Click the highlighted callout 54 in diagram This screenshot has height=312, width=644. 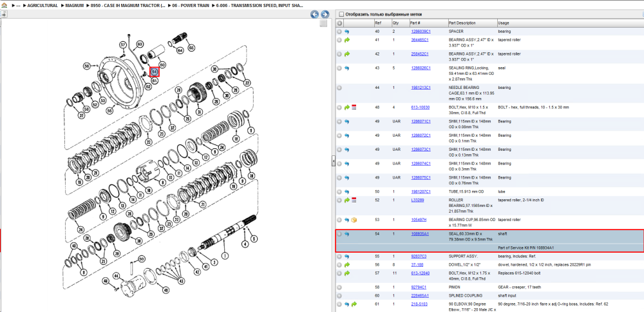click(155, 72)
